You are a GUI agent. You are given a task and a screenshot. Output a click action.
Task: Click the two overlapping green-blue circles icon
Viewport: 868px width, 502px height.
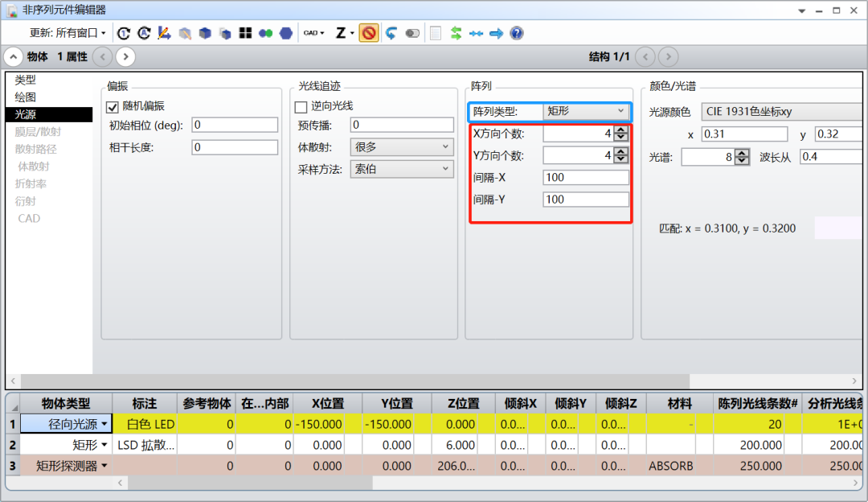coord(266,33)
